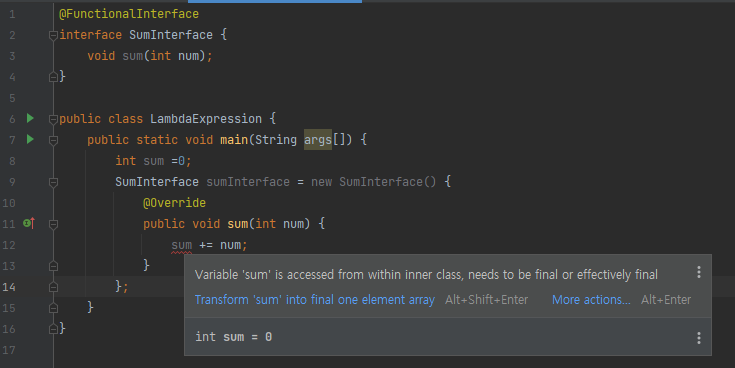Click 'void sum(int num);' method declaration
The width and height of the screenshot is (735, 368).
tap(150, 56)
